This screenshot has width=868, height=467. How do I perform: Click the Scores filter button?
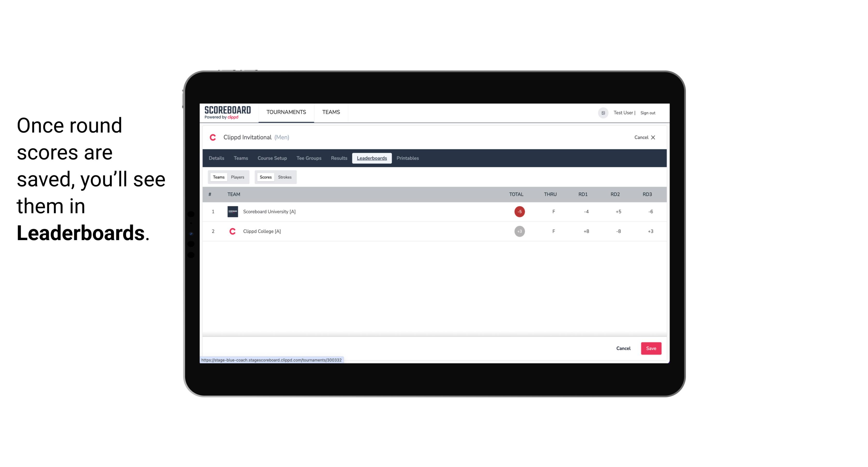tap(265, 177)
